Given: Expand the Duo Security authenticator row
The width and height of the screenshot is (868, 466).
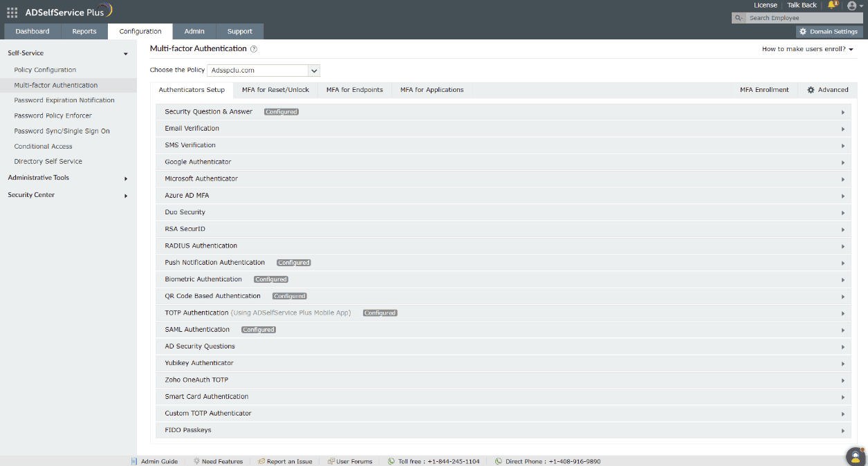Looking at the screenshot, I should [x=843, y=212].
